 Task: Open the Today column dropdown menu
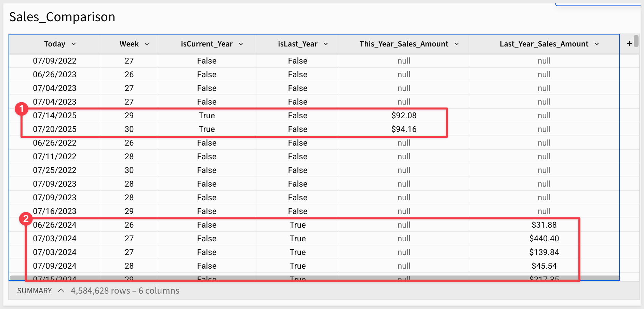[x=73, y=44]
